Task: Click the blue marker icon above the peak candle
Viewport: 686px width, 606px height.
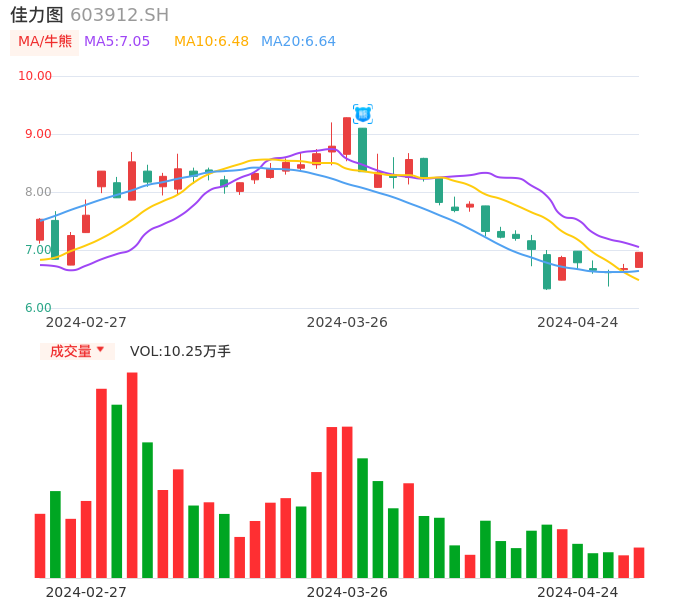Action: click(362, 114)
